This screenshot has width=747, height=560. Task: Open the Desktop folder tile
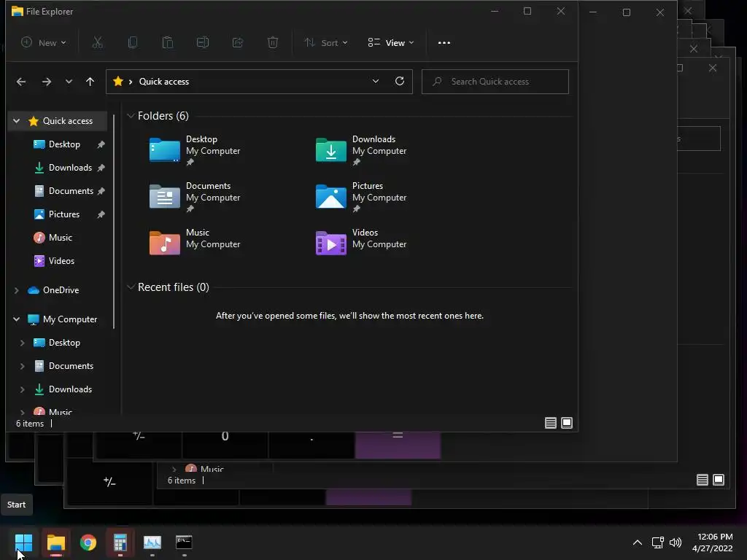(196, 150)
